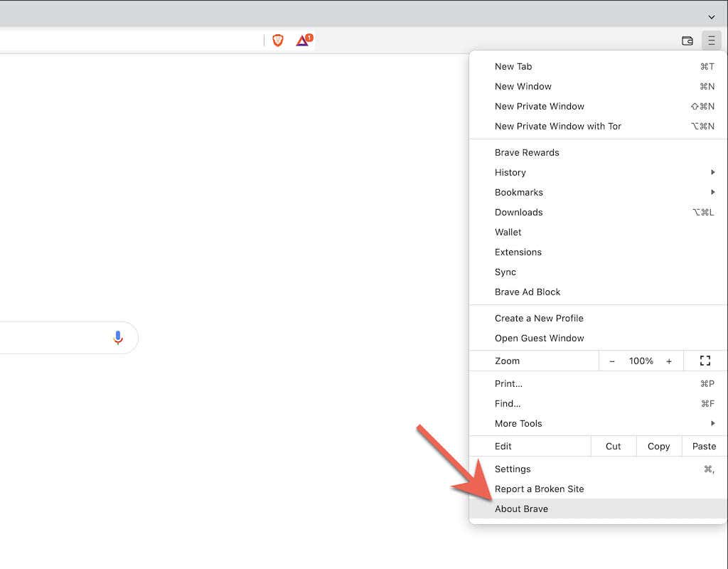Choose New Window menu entry
The width and height of the screenshot is (728, 569).
[x=598, y=86]
